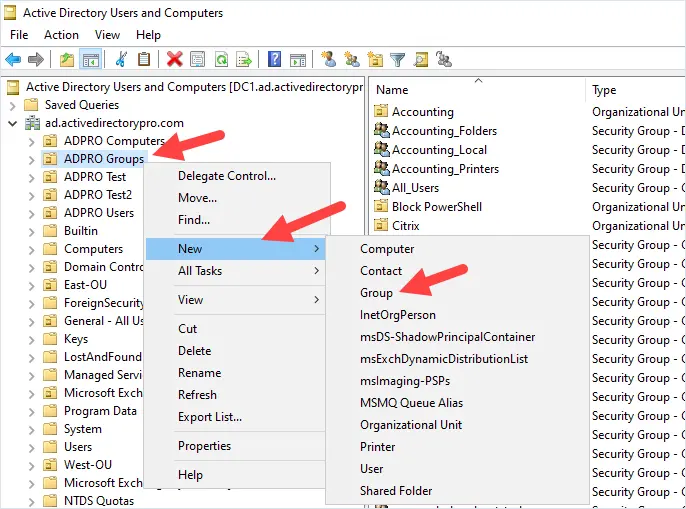Click the Show/Hide Action Pane icon
This screenshot has width=686, height=509.
298,59
